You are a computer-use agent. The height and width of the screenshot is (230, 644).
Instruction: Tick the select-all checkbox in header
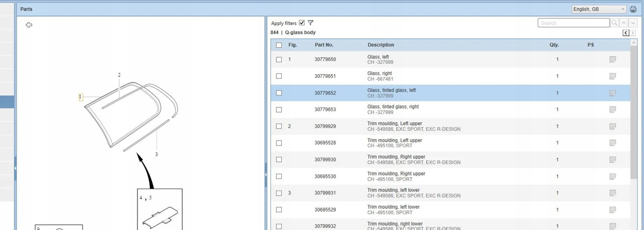pos(279,45)
